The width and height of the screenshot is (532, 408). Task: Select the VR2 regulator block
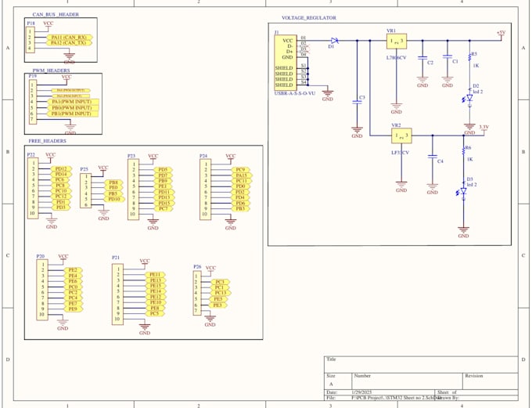tap(401, 135)
